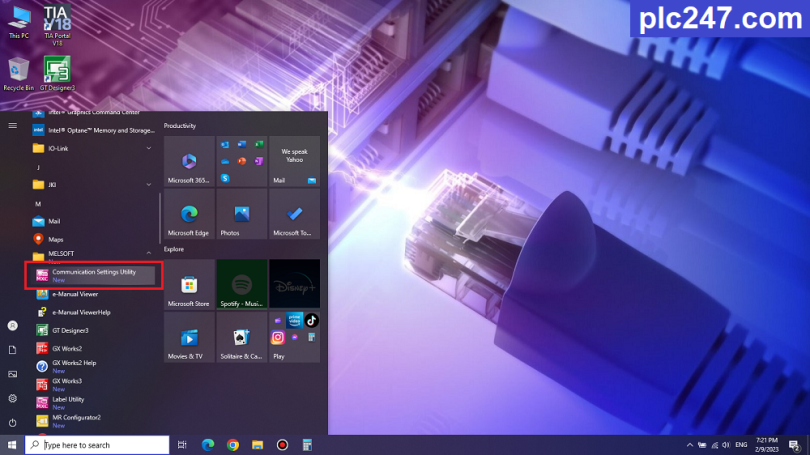Open Communication Settings Utility from the app list
This screenshot has height=455, width=810.
(x=92, y=275)
